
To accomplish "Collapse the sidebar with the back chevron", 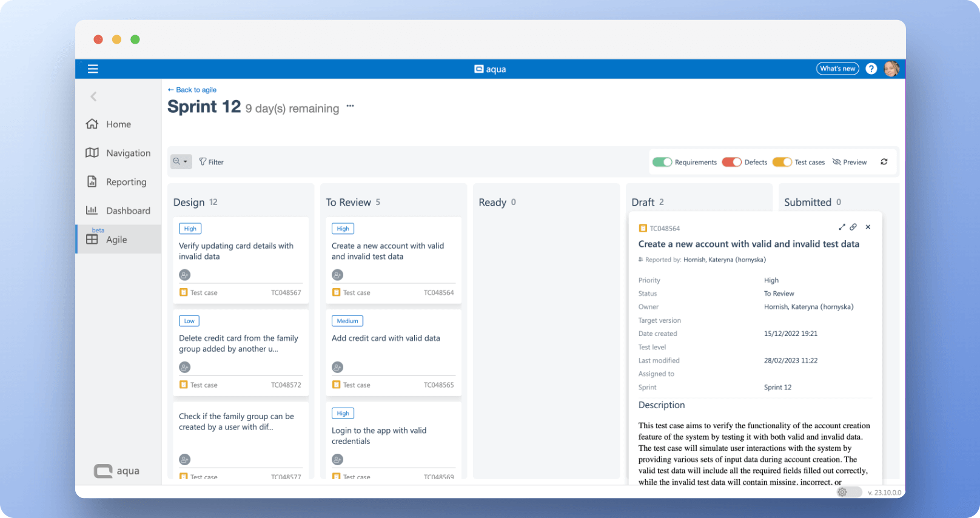I will 93,96.
